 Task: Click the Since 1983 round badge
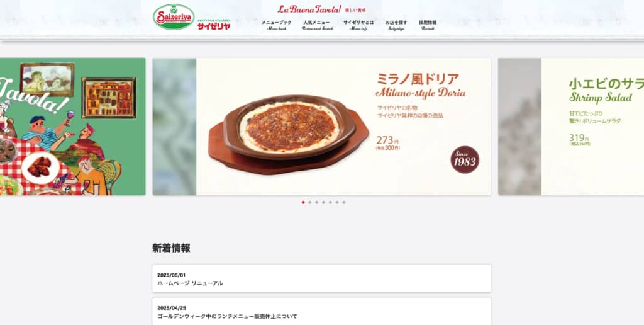(465, 159)
